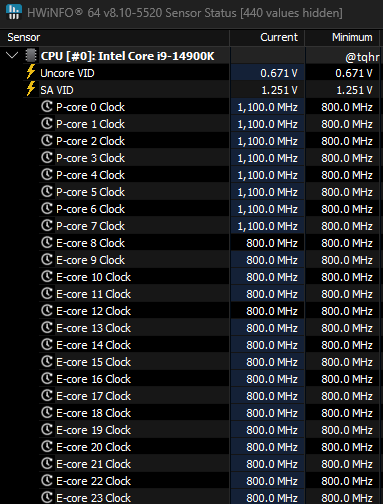
Task: Select the E-core 12 Clock row label
Action: click(93, 311)
